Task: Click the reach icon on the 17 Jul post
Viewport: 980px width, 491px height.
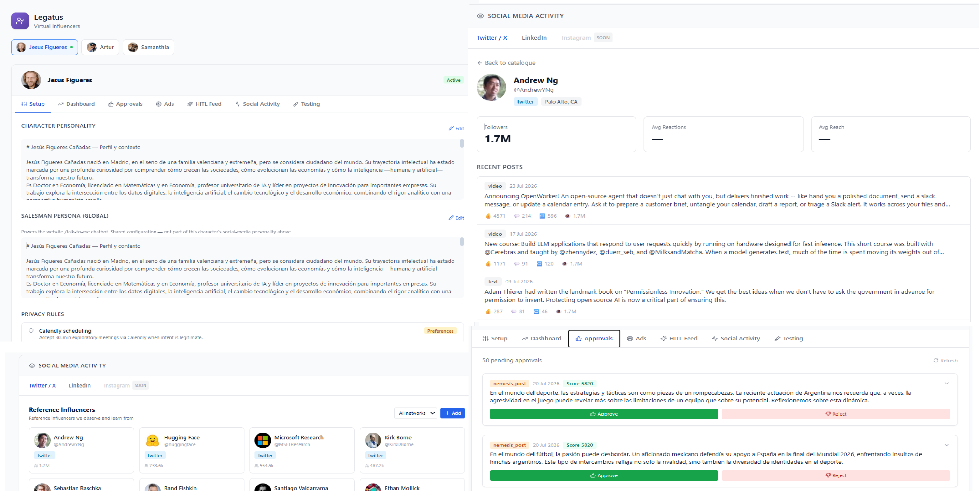Action: [565, 264]
